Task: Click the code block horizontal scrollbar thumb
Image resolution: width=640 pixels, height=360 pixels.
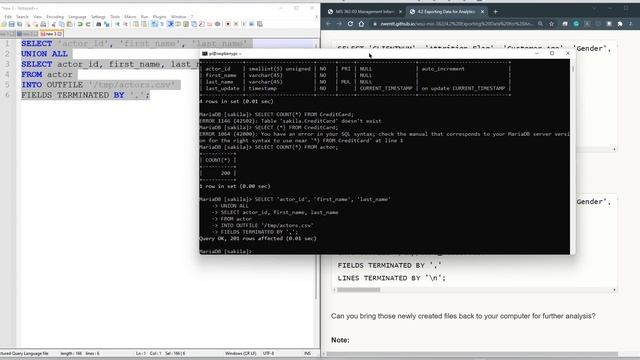Action: pyautogui.click(x=358, y=290)
